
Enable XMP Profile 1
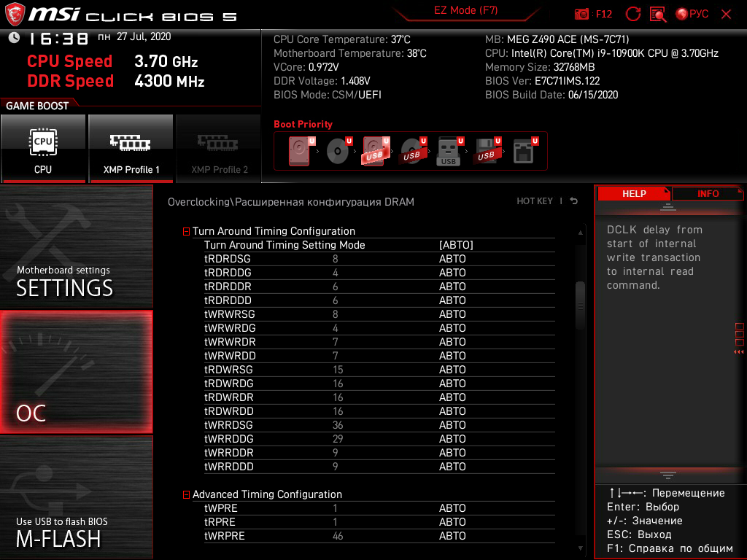(131, 149)
